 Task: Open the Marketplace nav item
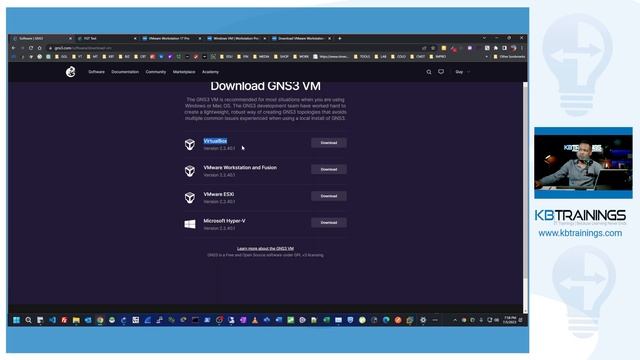pos(184,72)
